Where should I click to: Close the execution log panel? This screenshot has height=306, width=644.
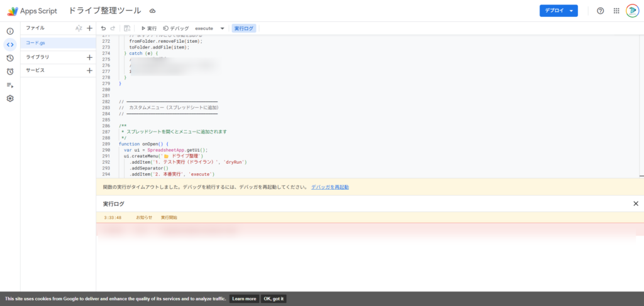click(x=636, y=203)
